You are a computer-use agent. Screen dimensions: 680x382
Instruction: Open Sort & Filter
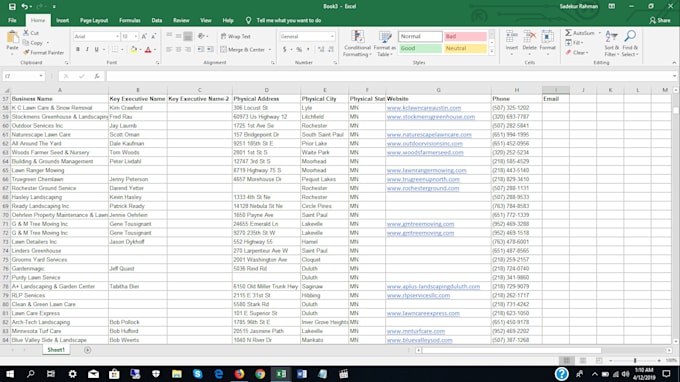click(x=611, y=43)
